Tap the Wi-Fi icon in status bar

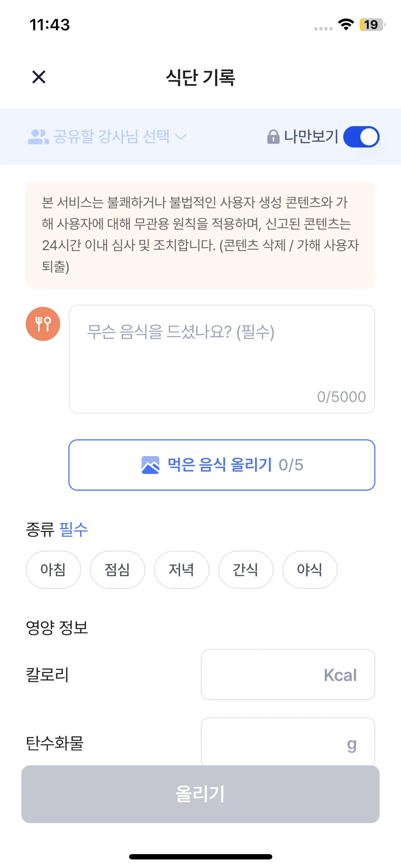point(346,25)
